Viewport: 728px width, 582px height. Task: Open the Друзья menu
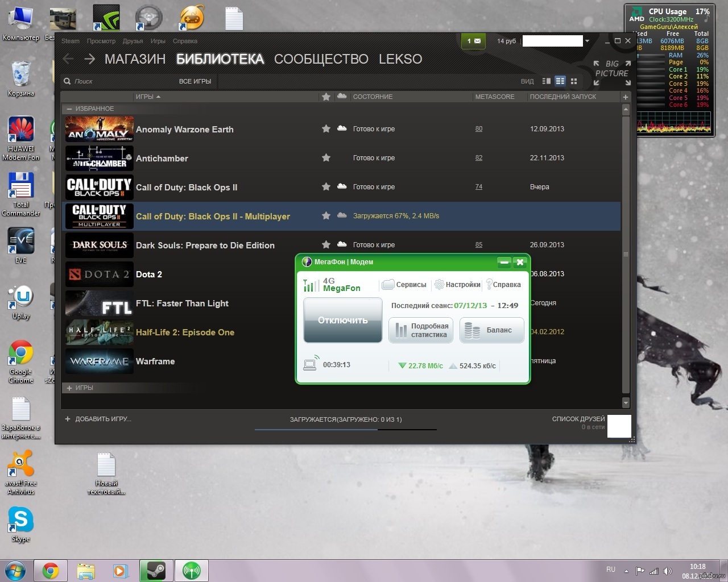pos(133,41)
